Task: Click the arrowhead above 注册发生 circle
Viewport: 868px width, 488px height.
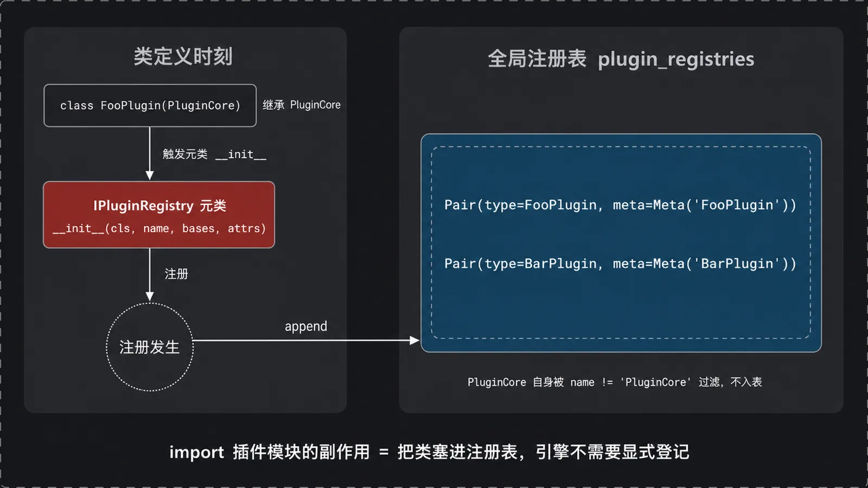Action: tap(150, 297)
